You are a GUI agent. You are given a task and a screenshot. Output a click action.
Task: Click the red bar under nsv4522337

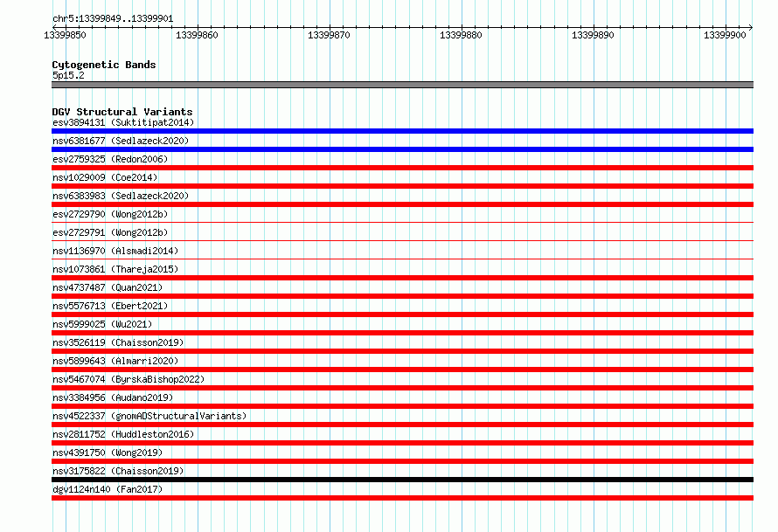tap(402, 425)
